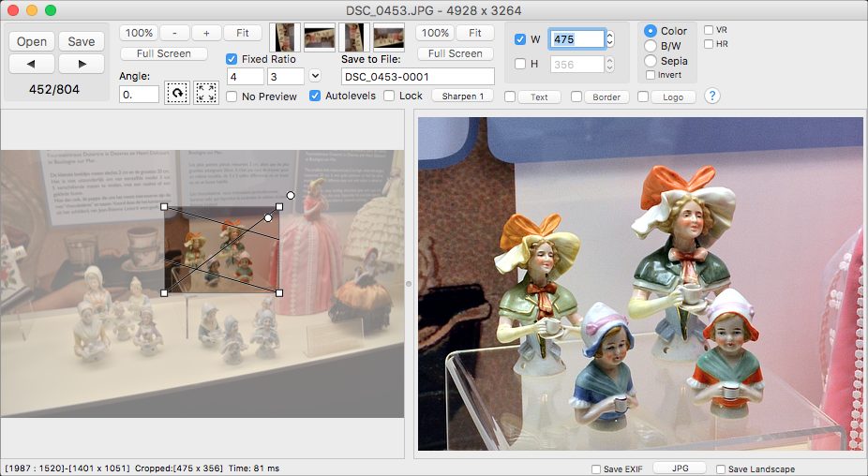
Task: Click the inner round handle inside crop
Action: click(x=268, y=217)
